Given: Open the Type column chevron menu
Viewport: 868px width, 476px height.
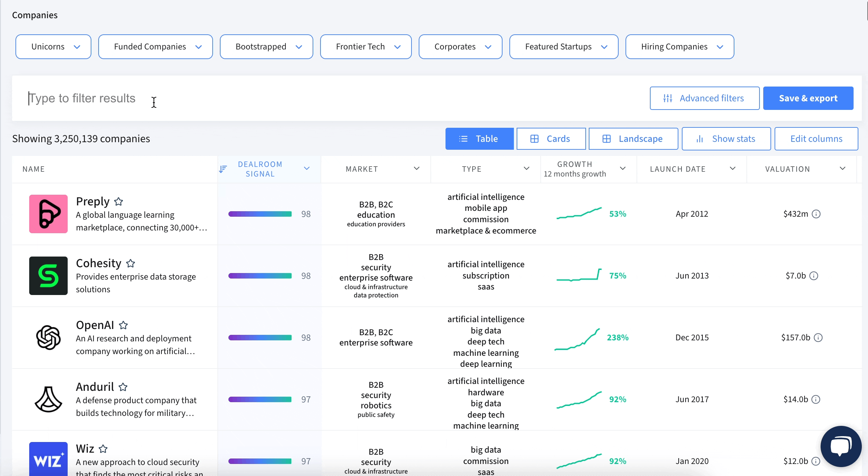Looking at the screenshot, I should pos(527,168).
